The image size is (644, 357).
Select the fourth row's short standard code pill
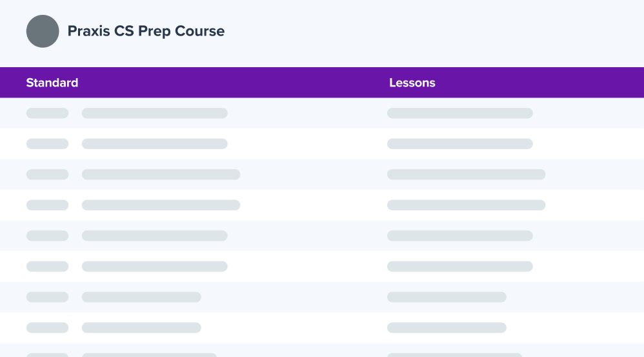pos(47,205)
